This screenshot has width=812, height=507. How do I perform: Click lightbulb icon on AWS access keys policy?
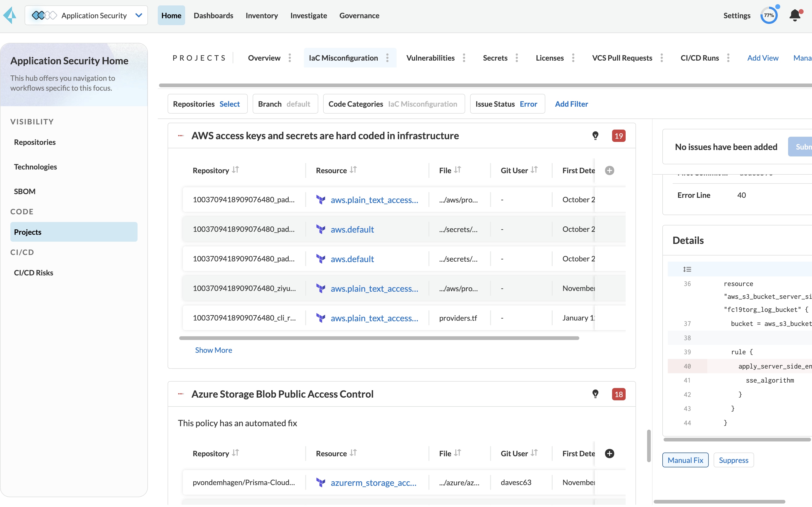click(x=595, y=135)
